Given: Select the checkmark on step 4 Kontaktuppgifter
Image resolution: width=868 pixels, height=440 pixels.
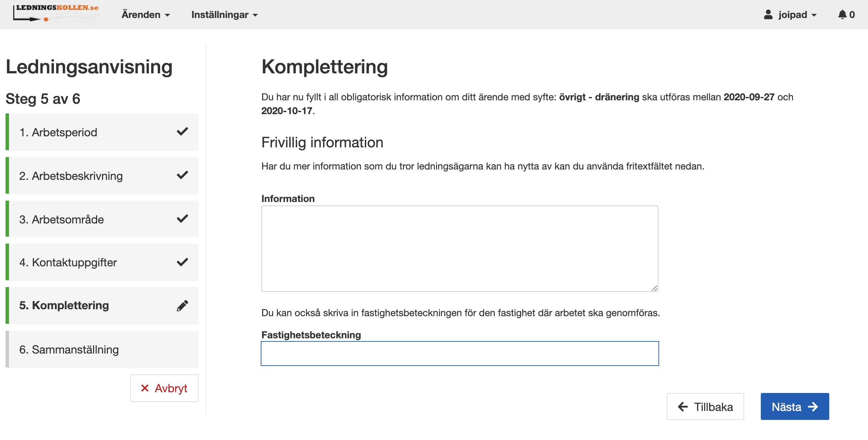Looking at the screenshot, I should click(183, 262).
